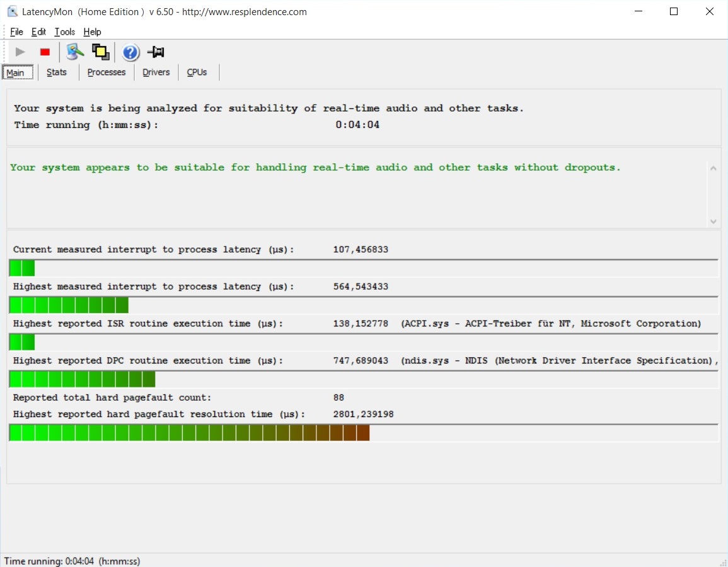Screen dimensions: 728x567
Task: Open the File menu
Action: [17, 31]
